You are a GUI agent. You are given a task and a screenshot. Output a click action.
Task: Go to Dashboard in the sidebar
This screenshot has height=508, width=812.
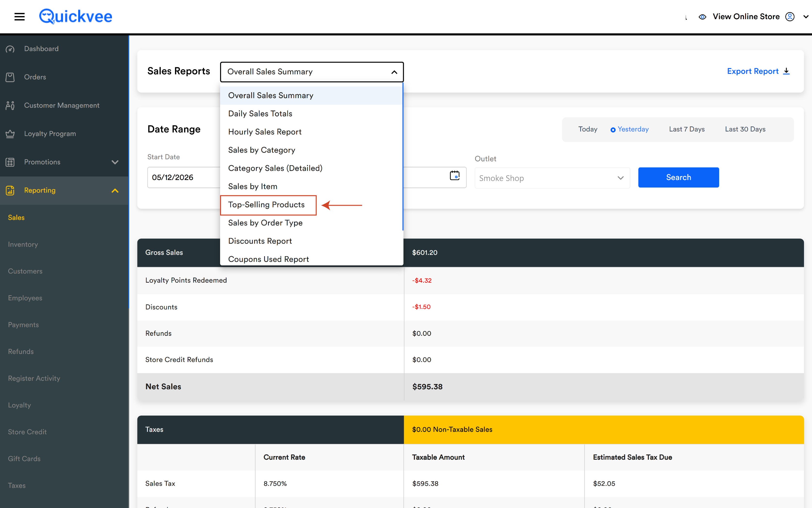click(x=41, y=49)
